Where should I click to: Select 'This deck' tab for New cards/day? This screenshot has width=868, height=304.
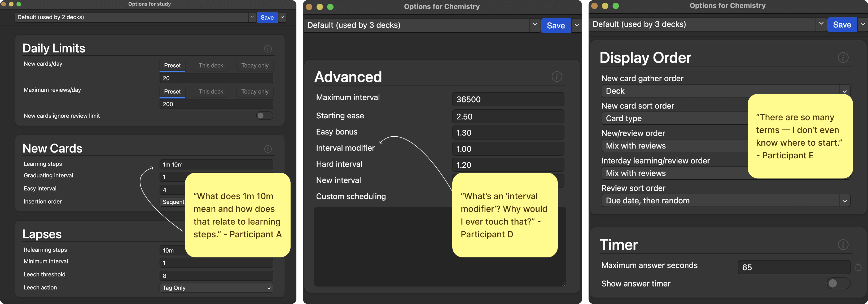pyautogui.click(x=211, y=65)
